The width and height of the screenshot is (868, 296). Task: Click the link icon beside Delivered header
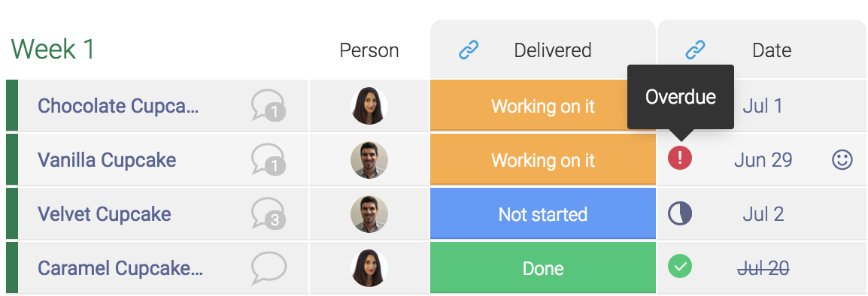469,50
